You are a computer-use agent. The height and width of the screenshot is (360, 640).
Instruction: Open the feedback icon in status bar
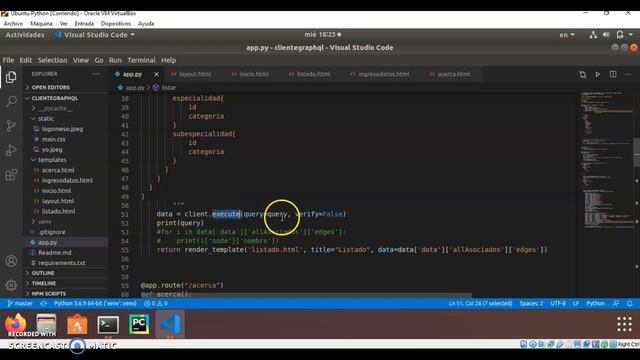pos(616,303)
